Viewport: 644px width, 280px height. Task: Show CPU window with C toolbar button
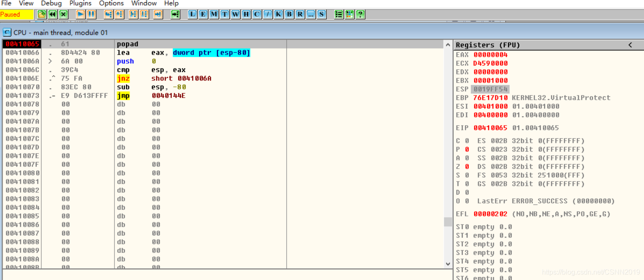[257, 14]
